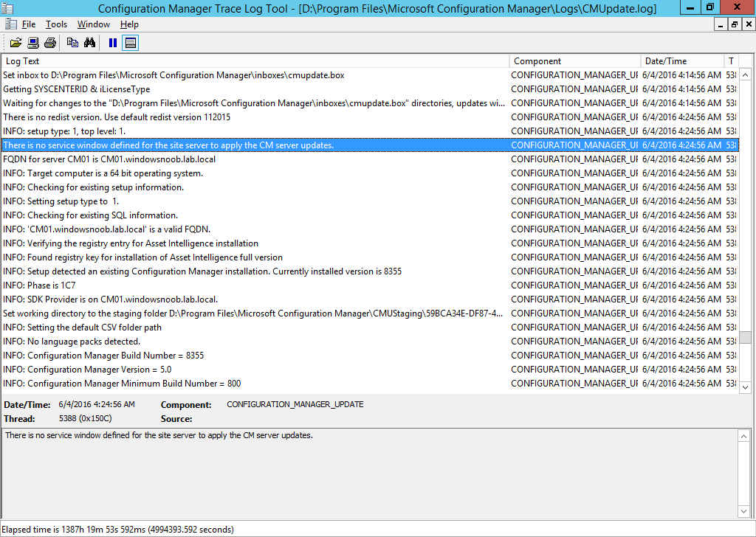Click the details pane scroll down arrow

click(743, 511)
